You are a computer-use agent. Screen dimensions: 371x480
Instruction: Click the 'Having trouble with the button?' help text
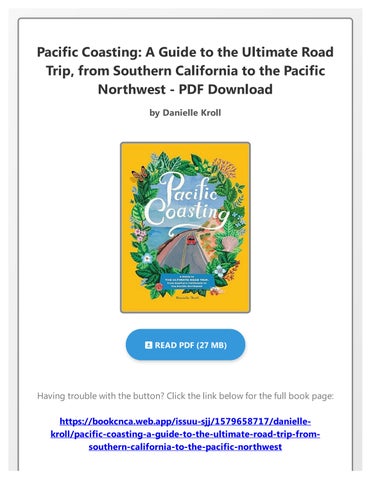(x=185, y=396)
